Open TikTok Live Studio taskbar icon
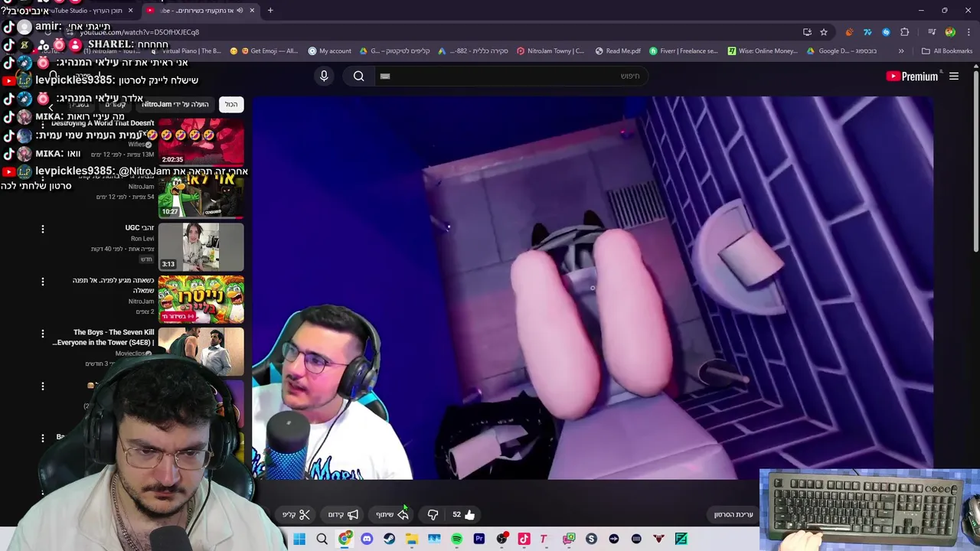 coord(524,539)
